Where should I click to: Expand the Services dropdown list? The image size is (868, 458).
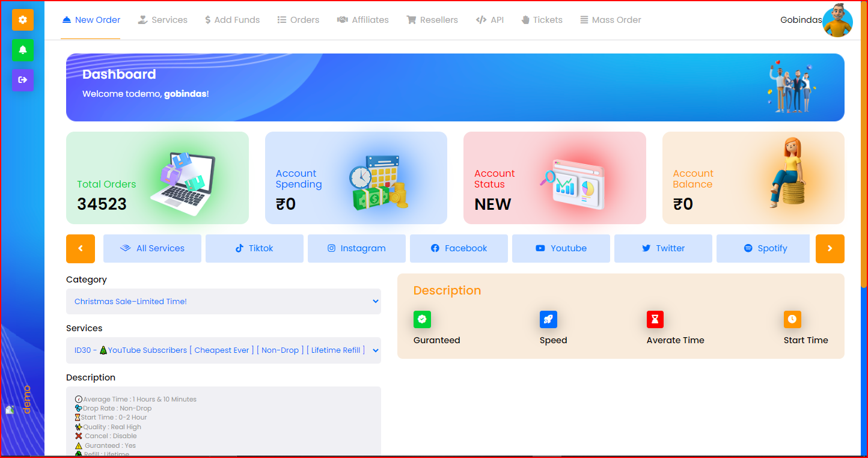(223, 350)
